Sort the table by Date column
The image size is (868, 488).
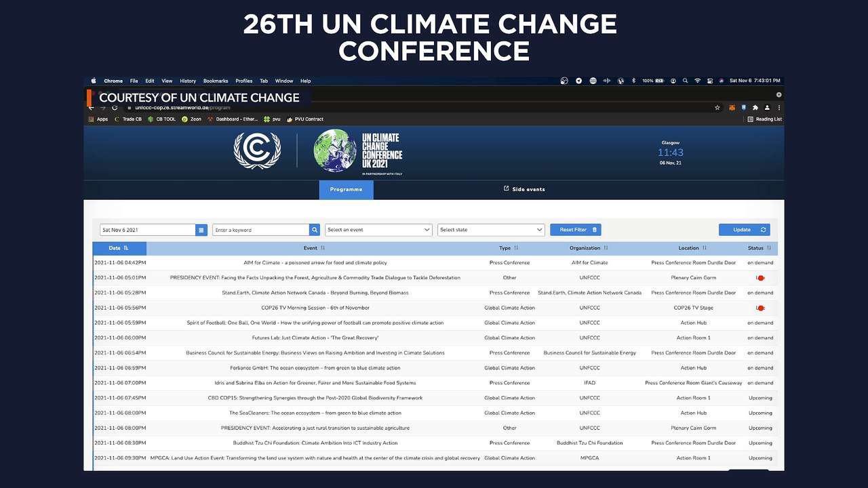119,248
